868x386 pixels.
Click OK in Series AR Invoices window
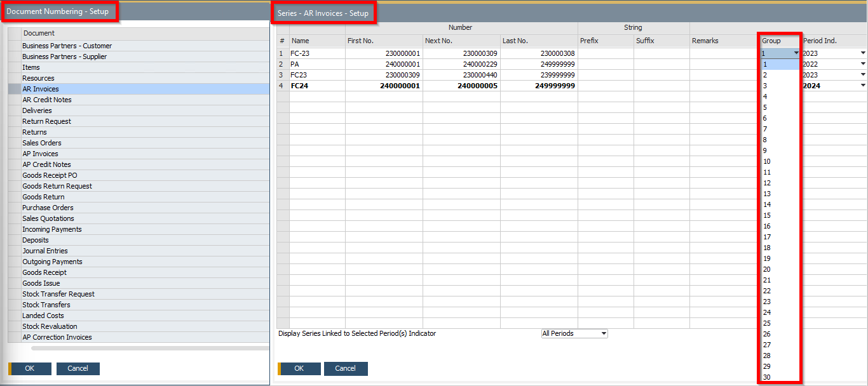[299, 369]
